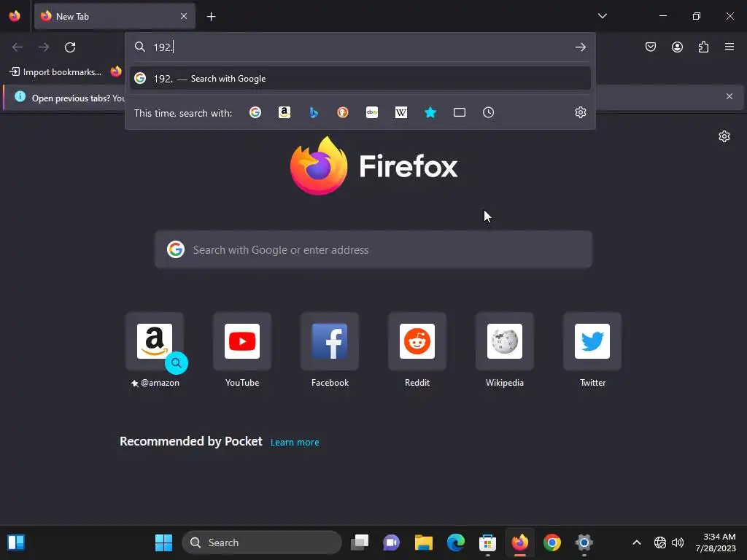This screenshot has width=747, height=560.
Task: Click the Pocket Learn more link
Action: pos(295,443)
